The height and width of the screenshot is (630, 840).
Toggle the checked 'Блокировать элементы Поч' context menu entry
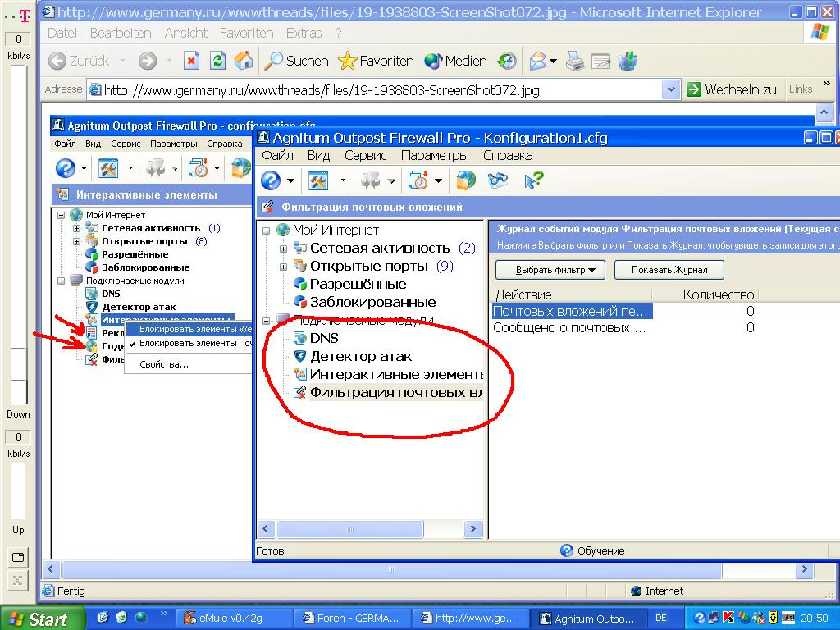coord(189,343)
